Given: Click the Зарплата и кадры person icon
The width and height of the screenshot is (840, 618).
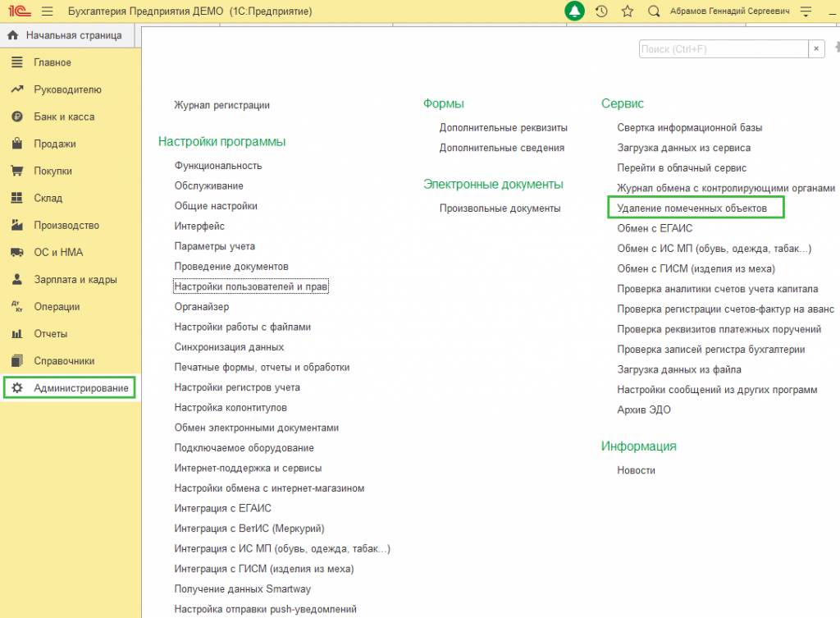Looking at the screenshot, I should click(17, 279).
